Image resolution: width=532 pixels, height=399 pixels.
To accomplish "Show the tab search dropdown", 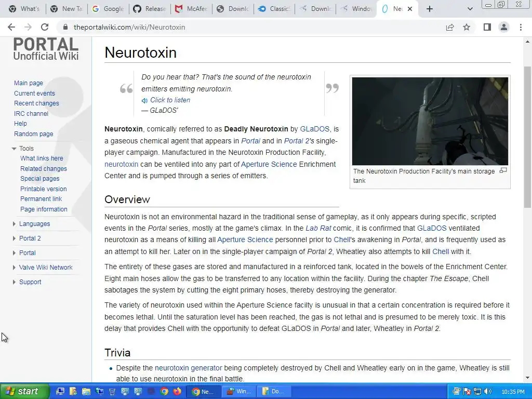I will point(470,9).
